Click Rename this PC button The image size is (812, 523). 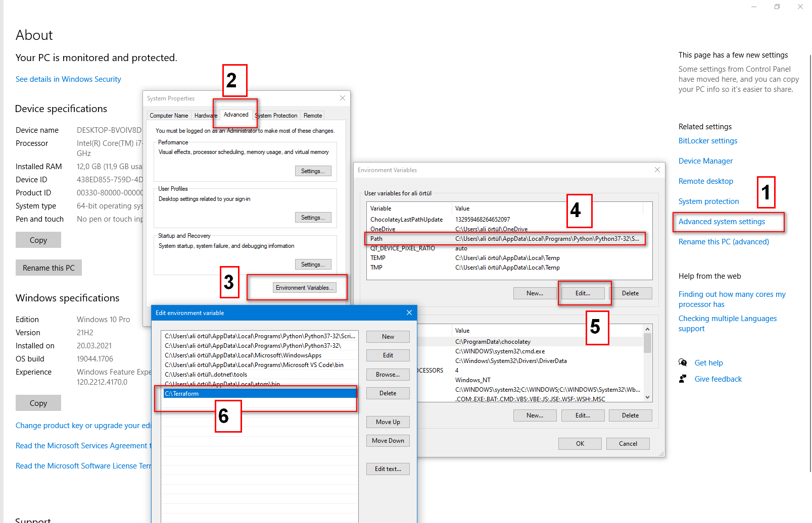pyautogui.click(x=49, y=268)
